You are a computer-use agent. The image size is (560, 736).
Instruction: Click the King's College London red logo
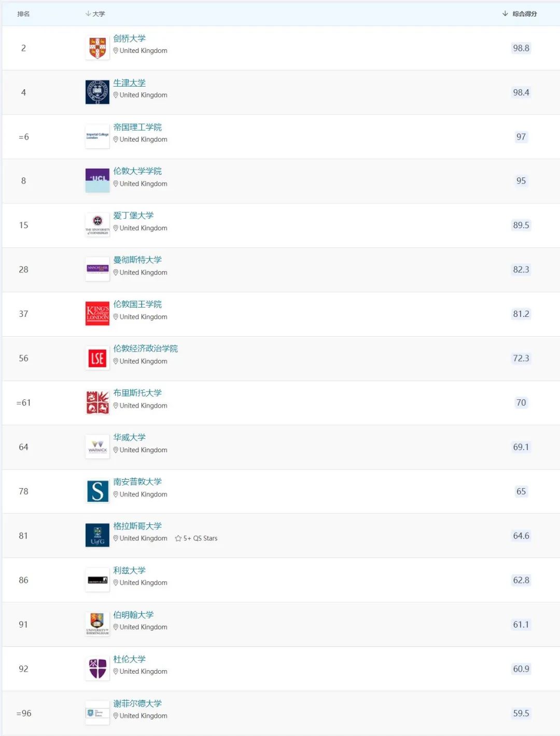coord(97,314)
